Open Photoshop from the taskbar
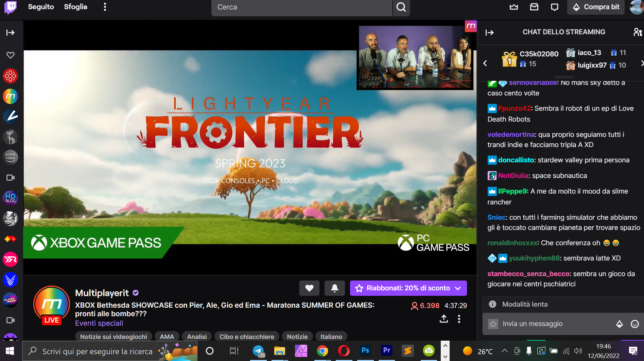The height and width of the screenshot is (361, 644). [x=365, y=351]
